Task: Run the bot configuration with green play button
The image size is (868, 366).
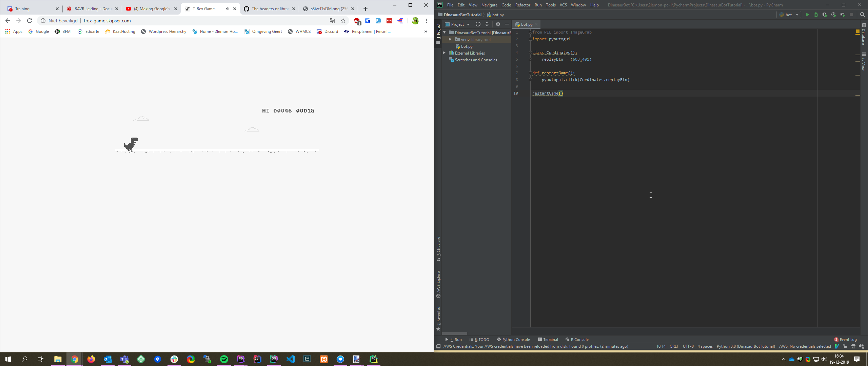Action: (x=807, y=15)
